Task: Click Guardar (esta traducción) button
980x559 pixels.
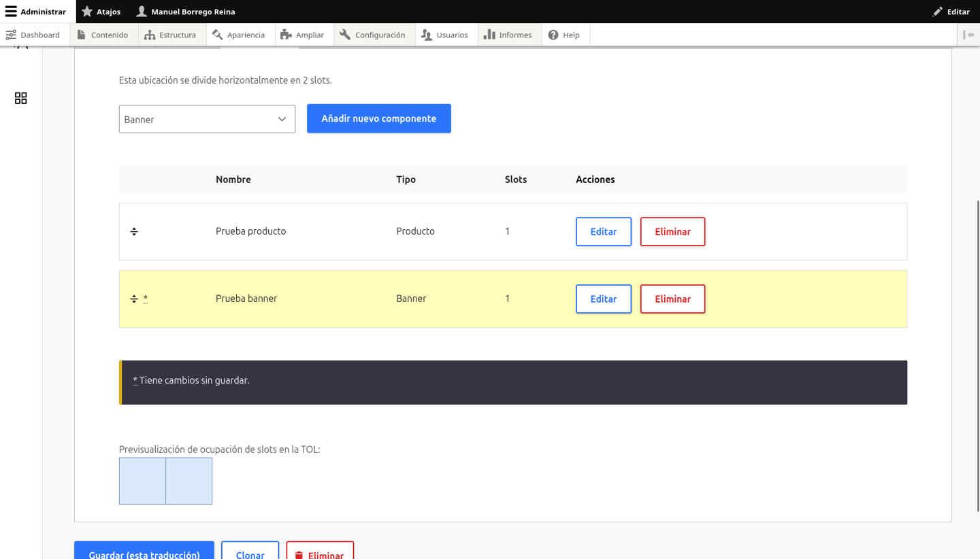Action: [144, 551]
